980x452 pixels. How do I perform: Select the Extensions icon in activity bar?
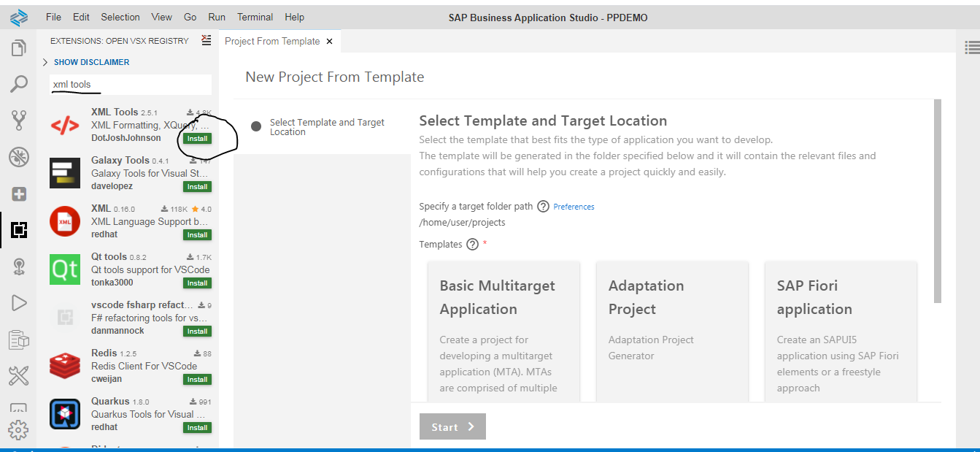19,230
